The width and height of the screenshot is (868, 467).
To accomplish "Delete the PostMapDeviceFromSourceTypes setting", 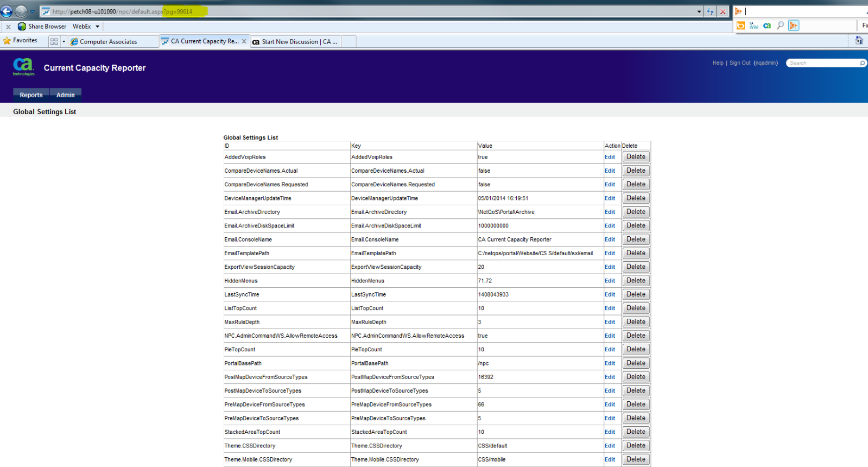I will click(636, 377).
